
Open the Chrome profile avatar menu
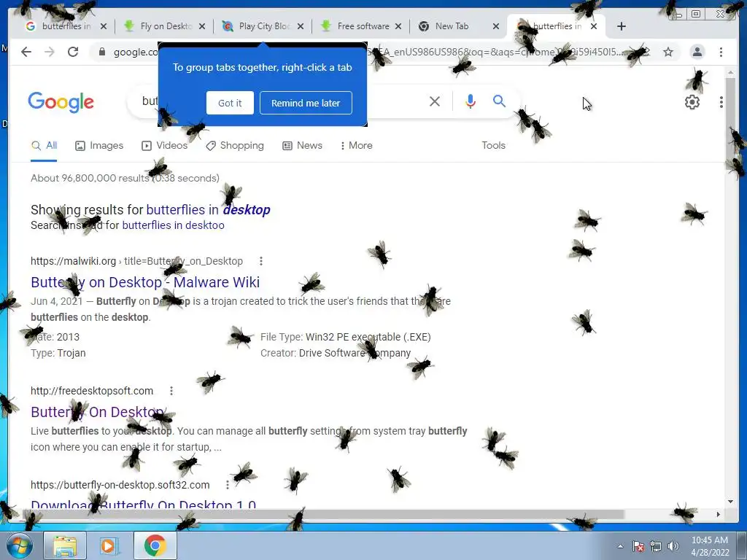tap(697, 52)
